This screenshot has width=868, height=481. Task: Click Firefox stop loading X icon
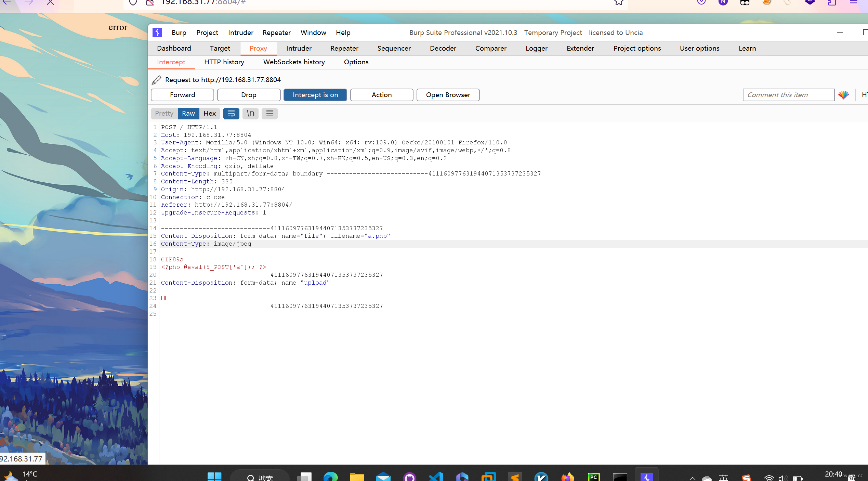[50, 2]
